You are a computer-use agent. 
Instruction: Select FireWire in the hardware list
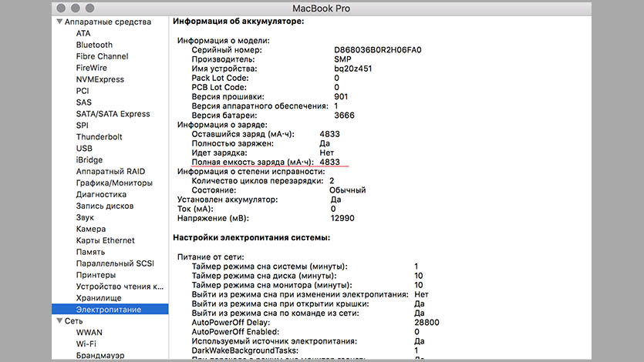tap(91, 68)
